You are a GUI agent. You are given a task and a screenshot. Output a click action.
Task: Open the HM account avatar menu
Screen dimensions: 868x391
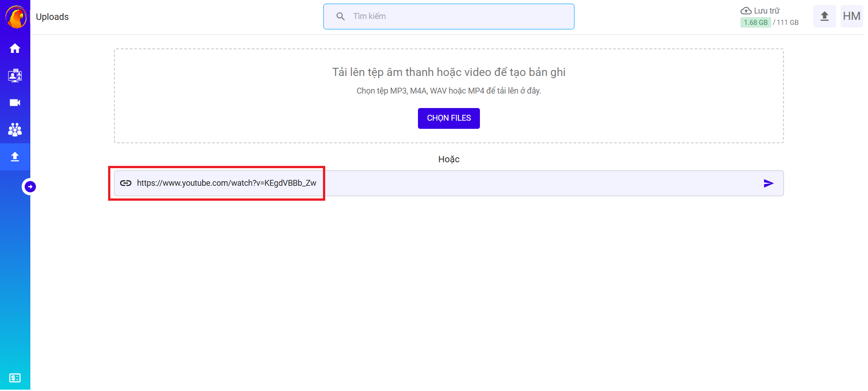click(x=851, y=16)
